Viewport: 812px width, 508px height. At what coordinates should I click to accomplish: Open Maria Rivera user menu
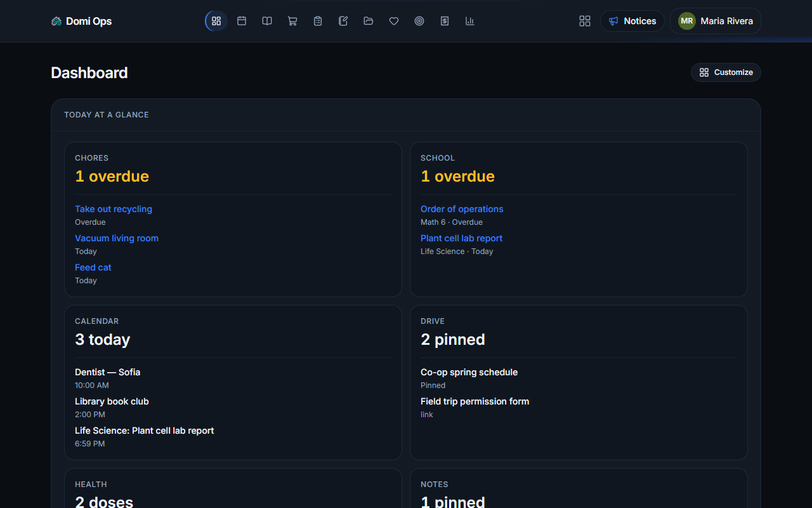(x=716, y=21)
